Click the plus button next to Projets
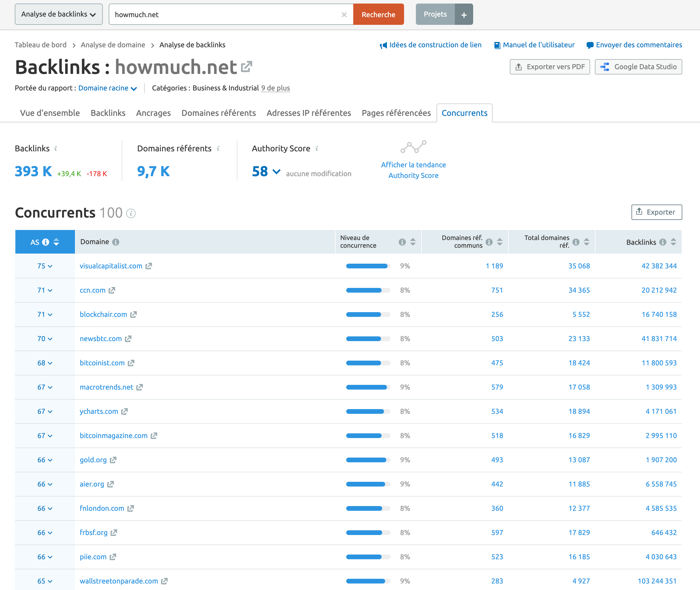700x590 pixels. (464, 14)
